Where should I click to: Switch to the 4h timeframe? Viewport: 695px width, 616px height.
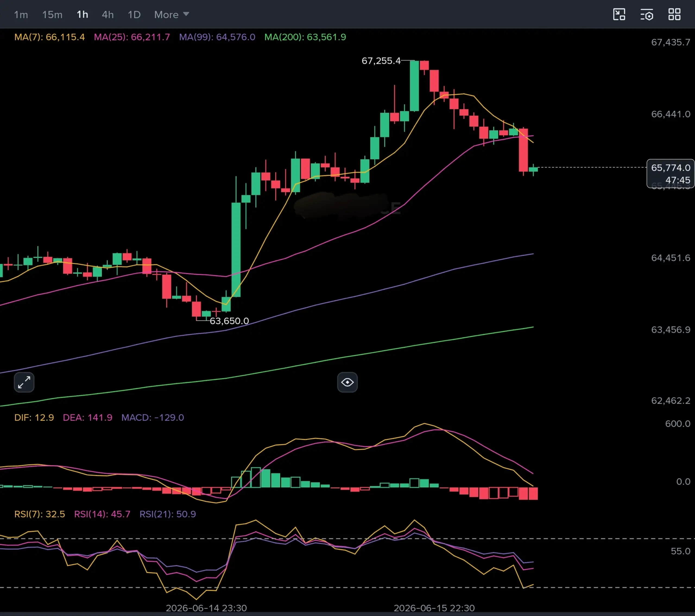(108, 15)
